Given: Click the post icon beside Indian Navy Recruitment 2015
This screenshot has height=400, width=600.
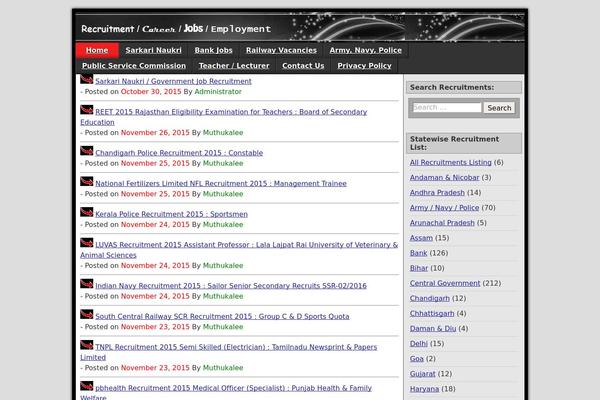Looking at the screenshot, I should point(86,284).
